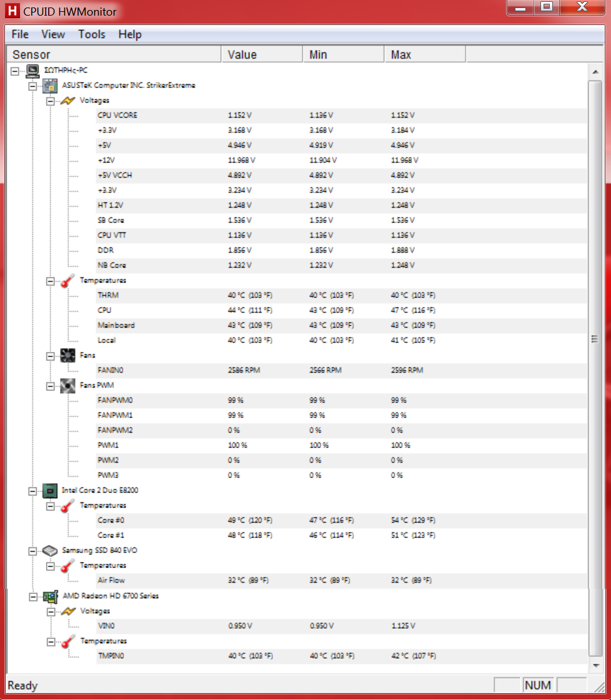611x700 pixels.
Task: Click the Fans PWM group icon
Action: pyautogui.click(x=68, y=385)
